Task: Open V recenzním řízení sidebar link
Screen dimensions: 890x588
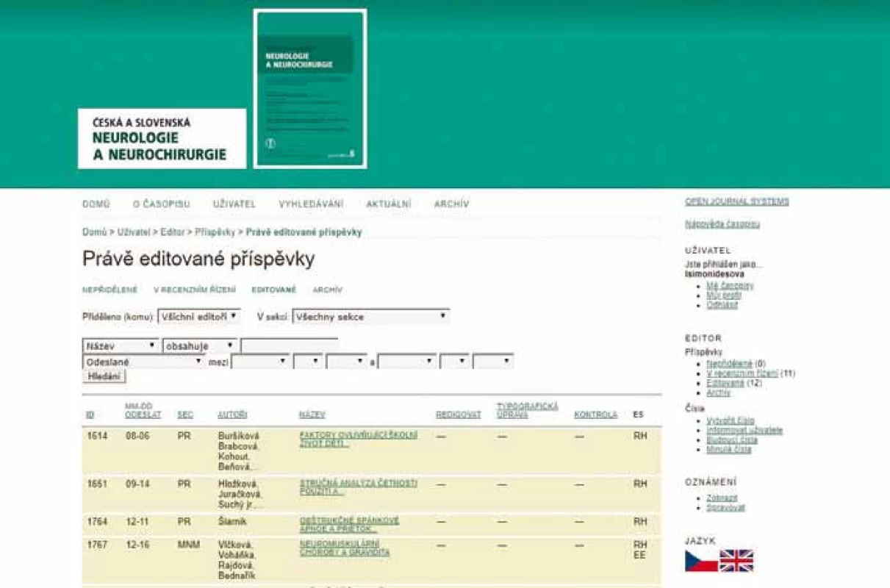Action: 742,373
